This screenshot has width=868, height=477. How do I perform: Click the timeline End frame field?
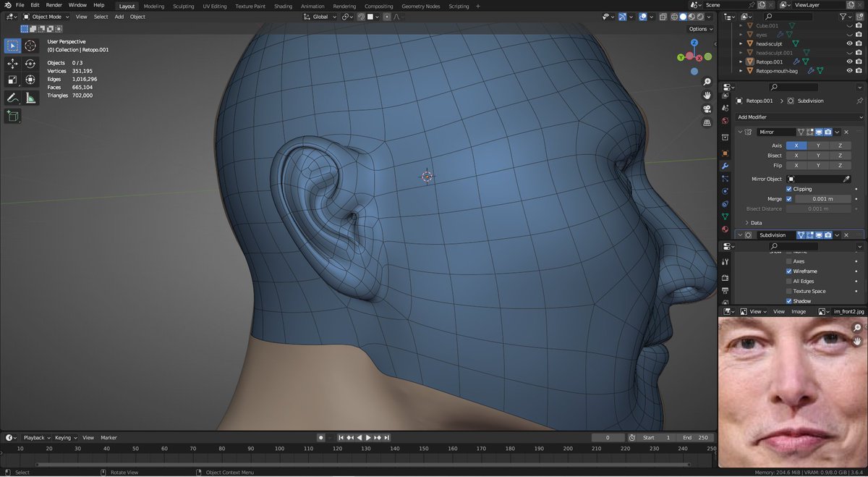[x=697, y=438]
